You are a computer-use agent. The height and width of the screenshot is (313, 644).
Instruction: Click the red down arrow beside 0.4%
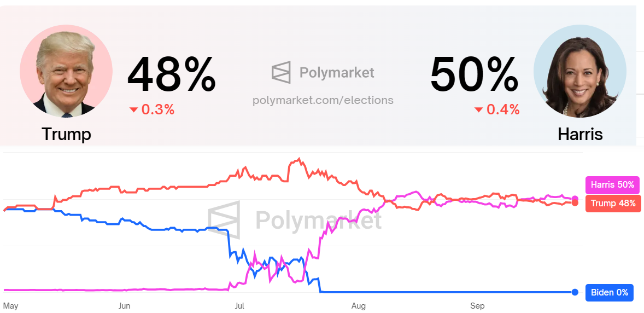479,110
